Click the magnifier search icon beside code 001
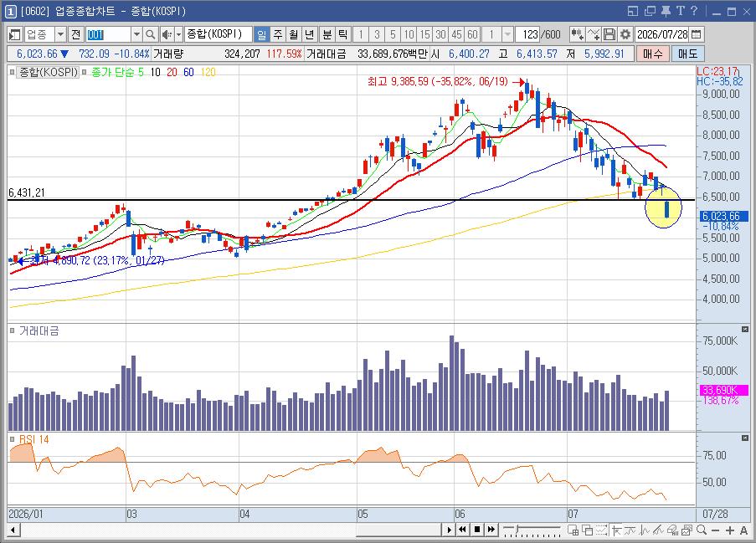Screen dimensions: 756x543 [x=151, y=34]
